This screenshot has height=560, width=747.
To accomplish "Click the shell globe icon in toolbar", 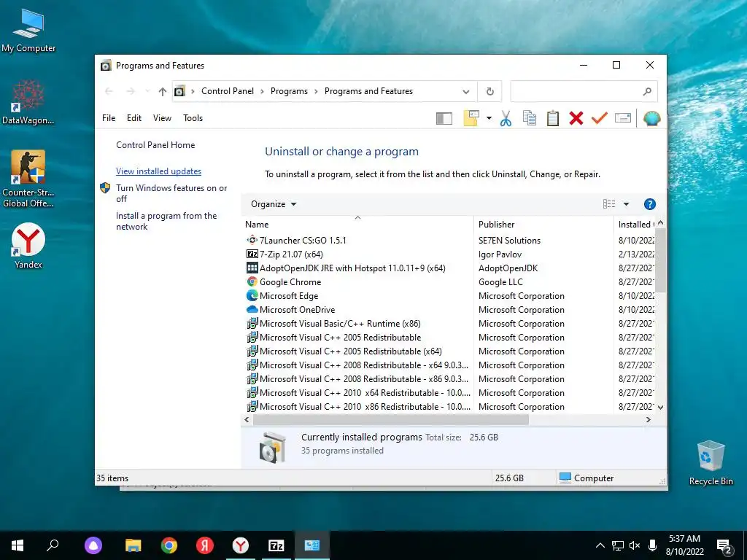I will [x=651, y=118].
